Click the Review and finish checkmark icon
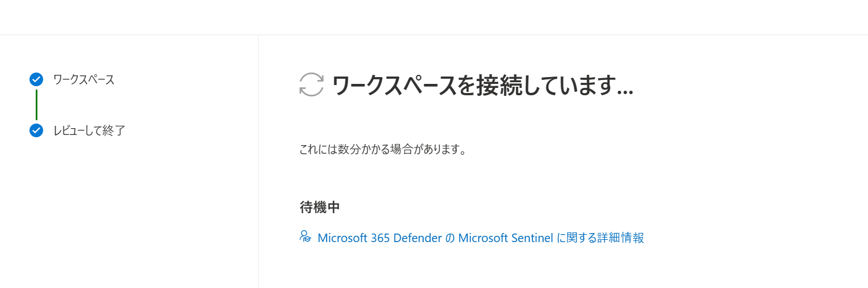Viewport: 868px width, 288px height. tap(36, 130)
